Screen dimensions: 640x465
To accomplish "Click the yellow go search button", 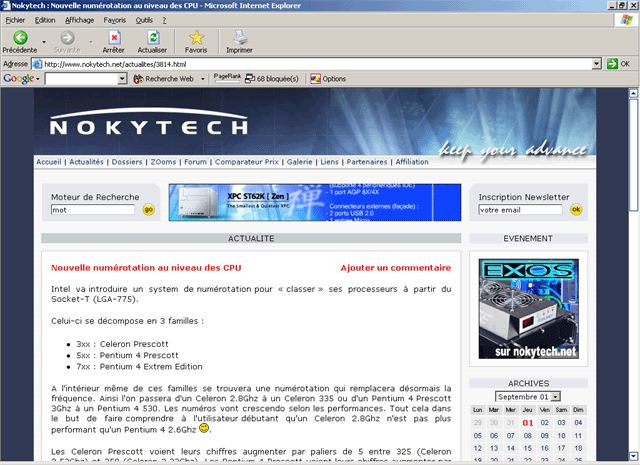I will pos(149,209).
